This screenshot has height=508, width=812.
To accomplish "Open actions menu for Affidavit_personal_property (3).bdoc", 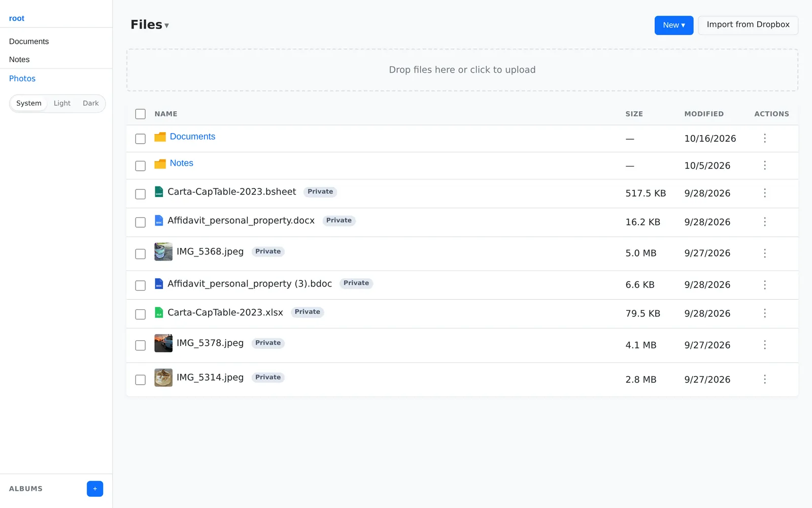I will (765, 284).
